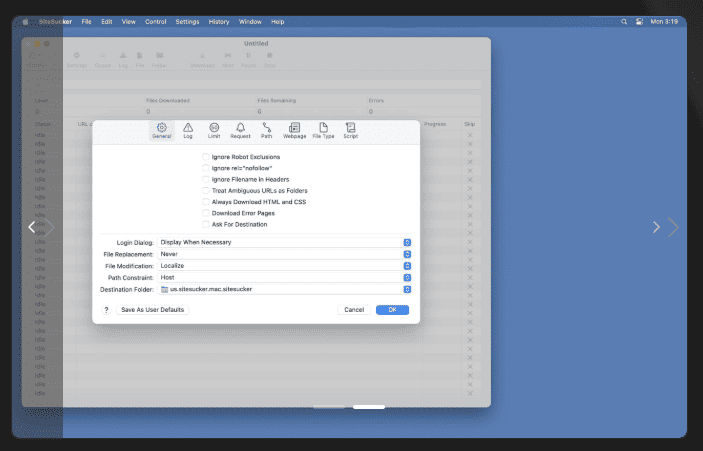The height and width of the screenshot is (451, 703).
Task: Open Control Center in the menu bar
Action: click(639, 22)
